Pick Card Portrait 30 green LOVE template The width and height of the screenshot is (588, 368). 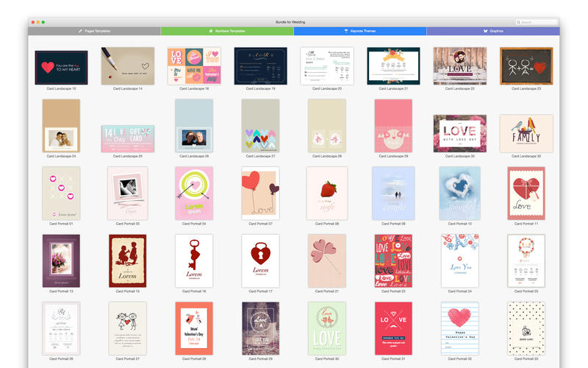click(x=327, y=328)
